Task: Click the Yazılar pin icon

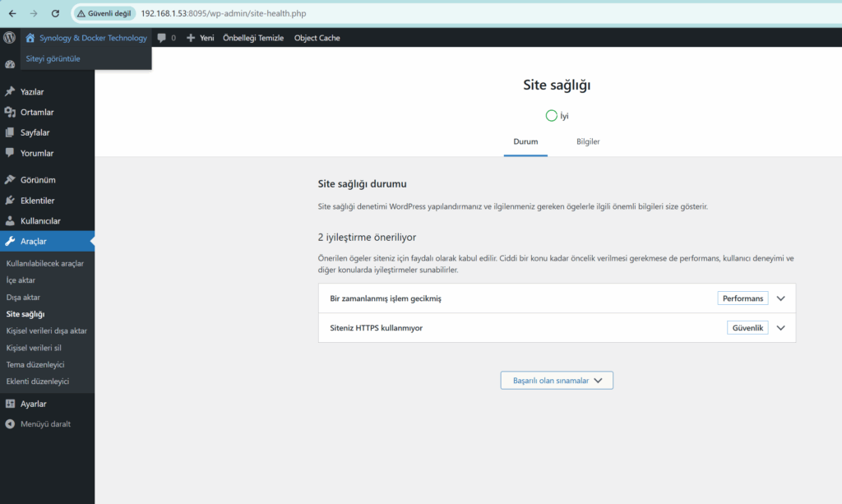Action: [x=10, y=92]
